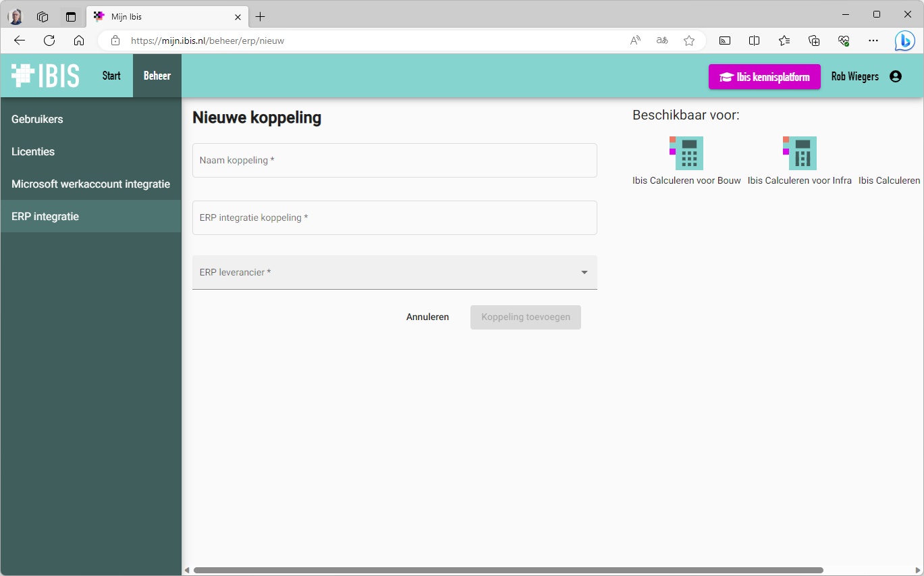The width and height of the screenshot is (924, 576).
Task: Click the browser profile picture
Action: pos(16,17)
